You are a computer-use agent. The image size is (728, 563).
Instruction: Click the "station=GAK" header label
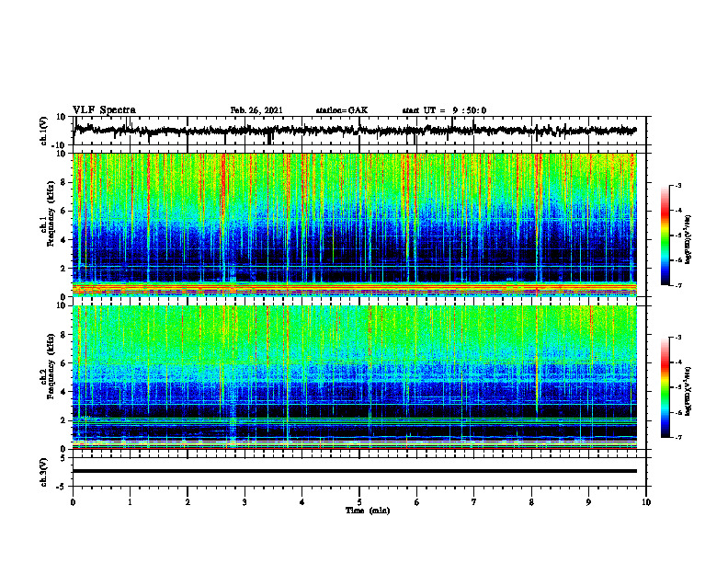[x=342, y=110]
